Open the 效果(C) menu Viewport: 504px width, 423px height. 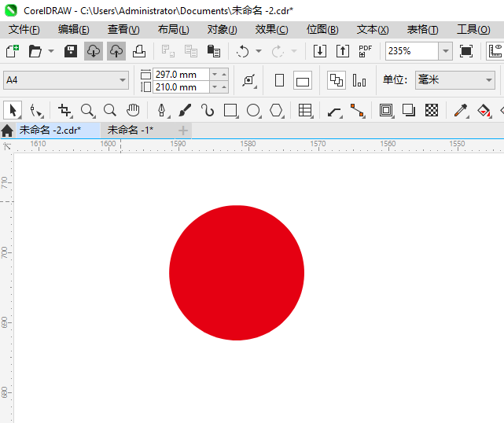[271, 30]
